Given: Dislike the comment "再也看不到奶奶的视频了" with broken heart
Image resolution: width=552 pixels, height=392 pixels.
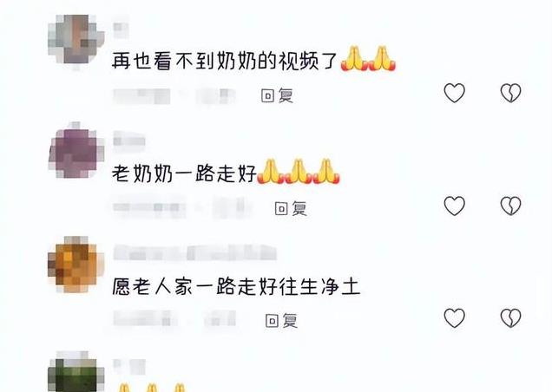Looking at the screenshot, I should [510, 93].
